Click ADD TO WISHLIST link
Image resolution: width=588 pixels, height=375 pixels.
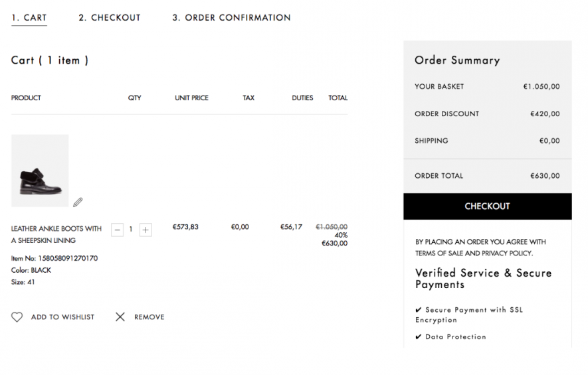(62, 317)
